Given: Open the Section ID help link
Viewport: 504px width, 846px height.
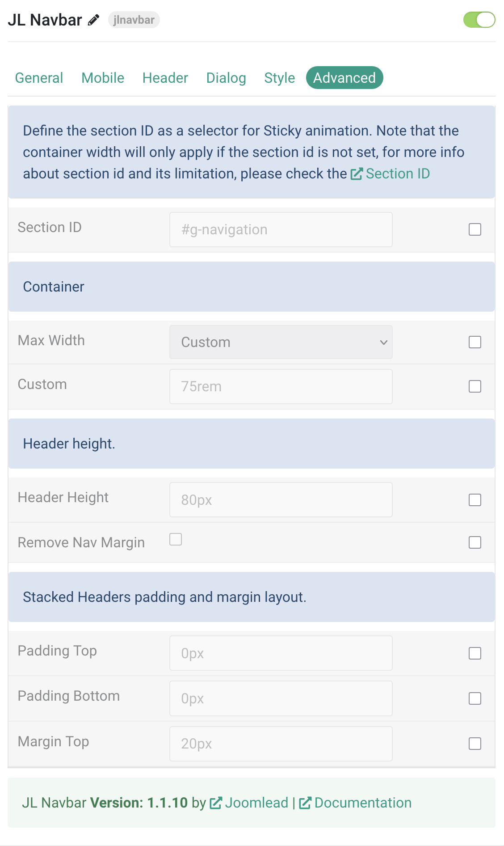Looking at the screenshot, I should click(x=398, y=173).
